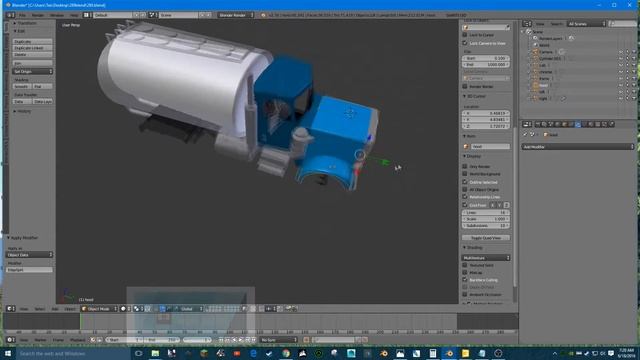The height and width of the screenshot is (360, 640).
Task: Open the Help menu
Action: pyautogui.click(x=74, y=15)
